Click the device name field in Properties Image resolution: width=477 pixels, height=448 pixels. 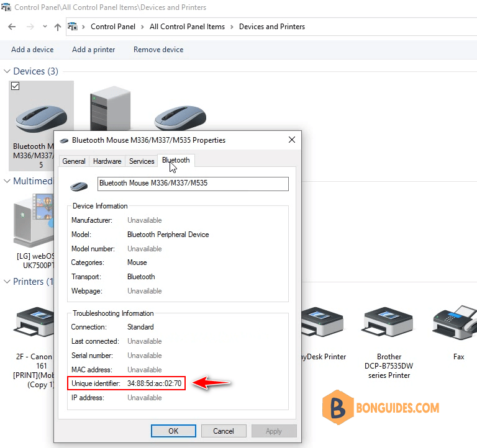click(193, 184)
